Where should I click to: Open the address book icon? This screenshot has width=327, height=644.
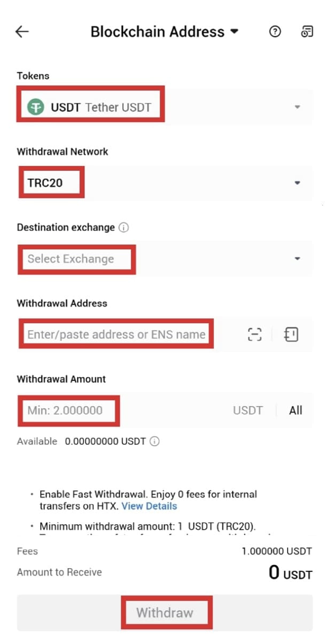tap(291, 334)
